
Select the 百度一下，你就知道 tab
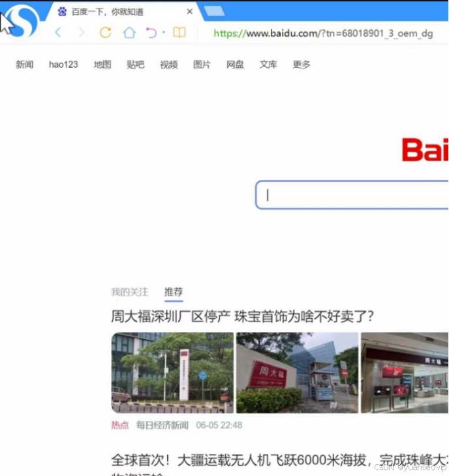click(125, 12)
